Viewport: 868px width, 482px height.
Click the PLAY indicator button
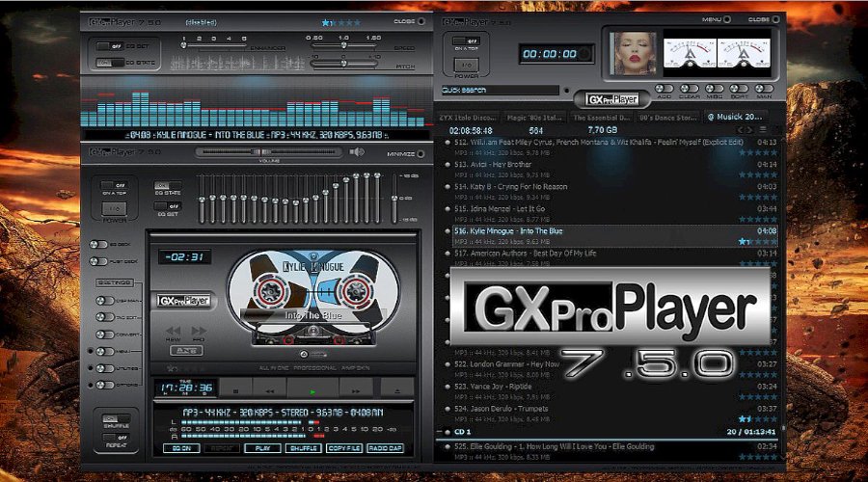click(262, 448)
